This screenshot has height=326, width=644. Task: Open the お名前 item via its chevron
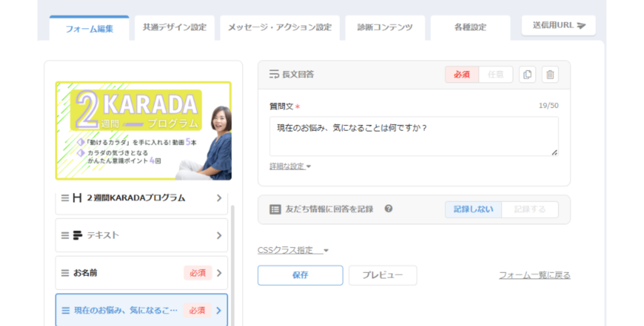[219, 273]
